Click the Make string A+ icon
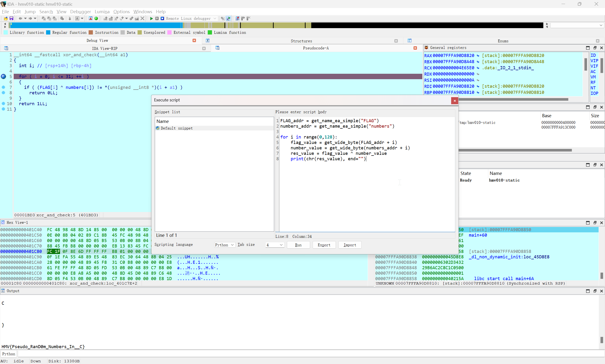The width and height of the screenshot is (605, 364). point(116,18)
